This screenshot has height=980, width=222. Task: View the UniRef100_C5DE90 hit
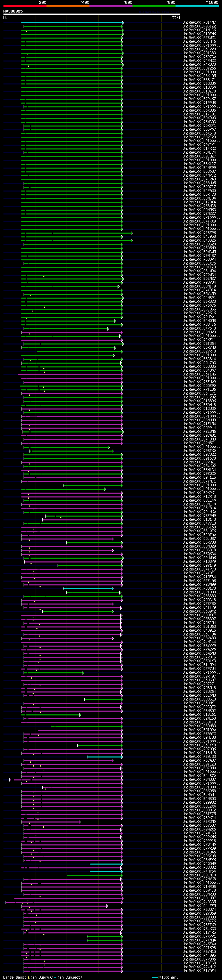pos(199,386)
